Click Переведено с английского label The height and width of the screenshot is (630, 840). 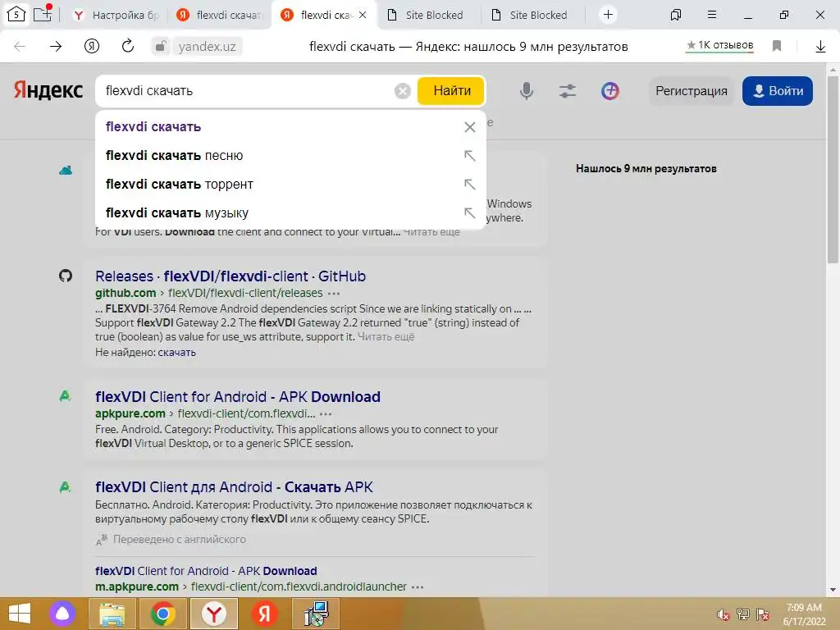[x=180, y=540]
